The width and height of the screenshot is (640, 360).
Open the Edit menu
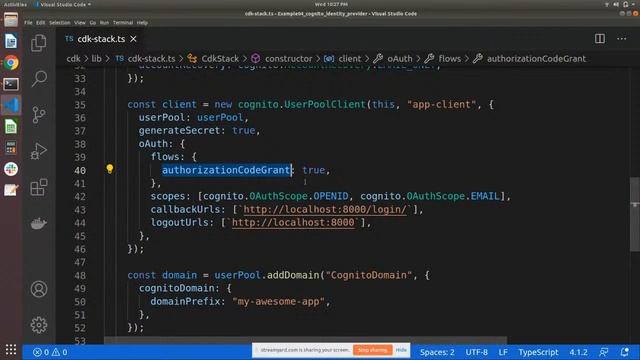[40, 23]
